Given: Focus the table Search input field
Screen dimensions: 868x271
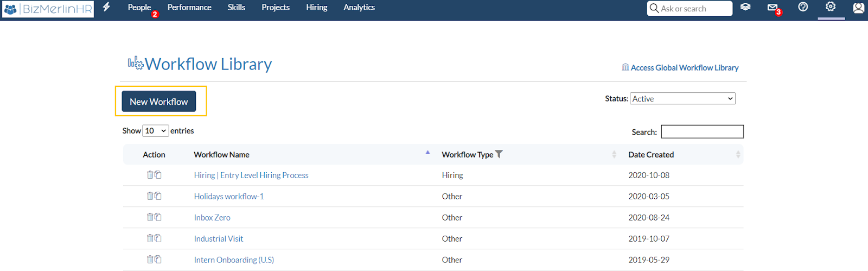Looking at the screenshot, I should 702,131.
